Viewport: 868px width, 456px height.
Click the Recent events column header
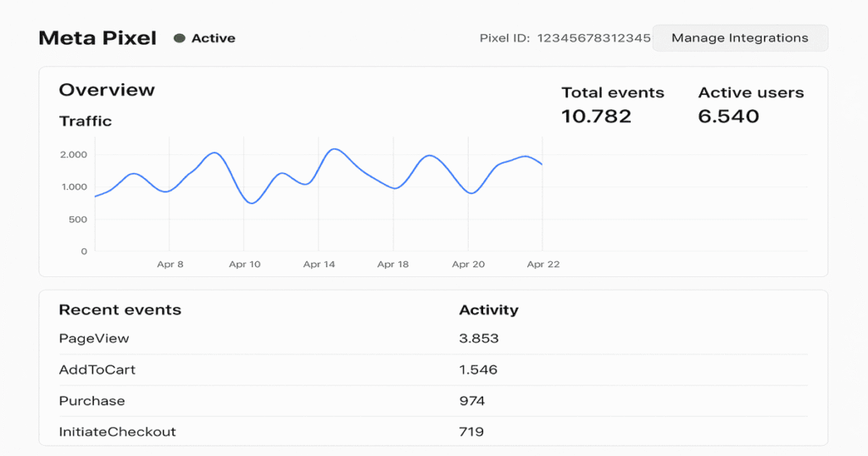tap(120, 309)
